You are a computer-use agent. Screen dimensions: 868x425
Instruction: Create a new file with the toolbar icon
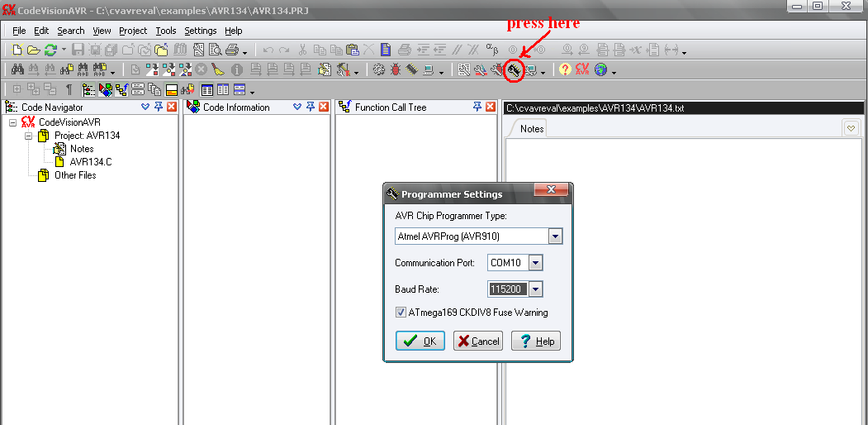(x=17, y=50)
